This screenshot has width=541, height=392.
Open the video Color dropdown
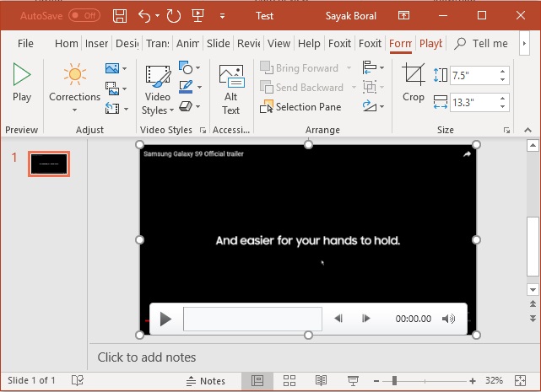[116, 68]
